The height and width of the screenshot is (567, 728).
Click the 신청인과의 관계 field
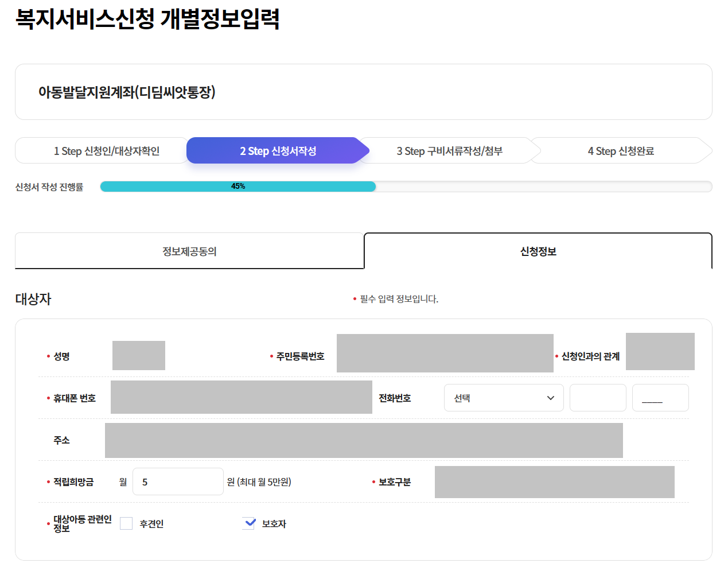click(660, 351)
